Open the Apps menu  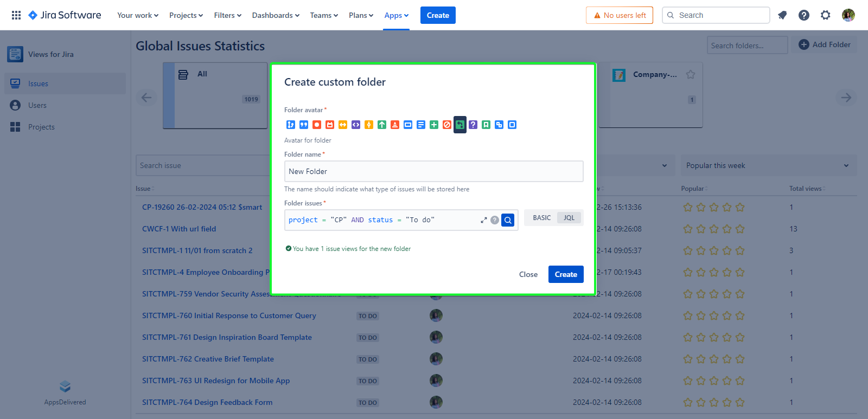tap(396, 15)
